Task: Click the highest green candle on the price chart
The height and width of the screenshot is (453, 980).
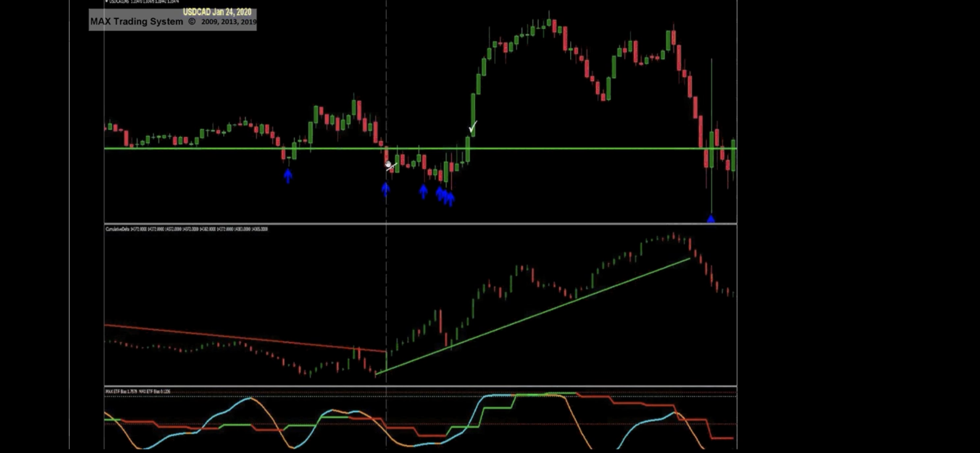Action: tap(549, 21)
